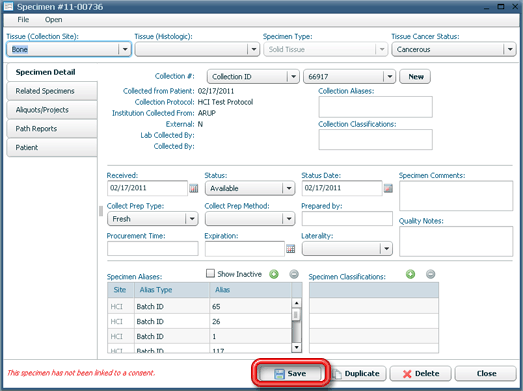The height and width of the screenshot is (391, 523).
Task: Remove specimen alias with gray minus icon
Action: pos(294,274)
